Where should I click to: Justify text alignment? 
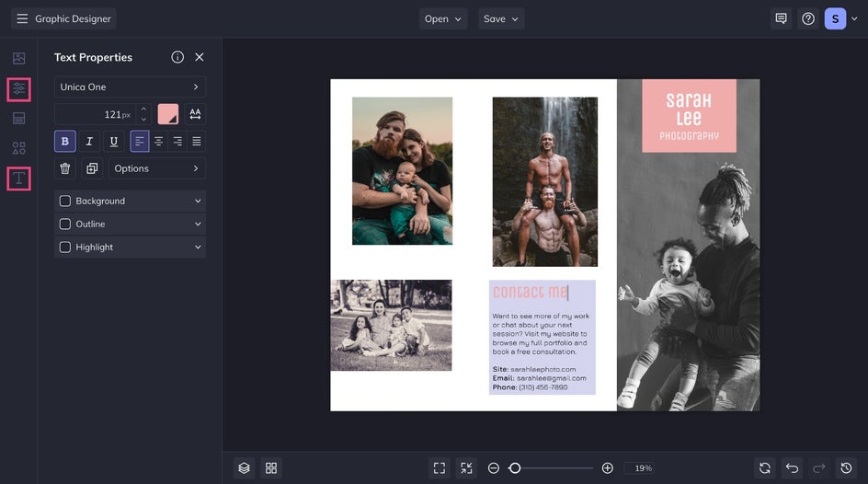(x=197, y=141)
